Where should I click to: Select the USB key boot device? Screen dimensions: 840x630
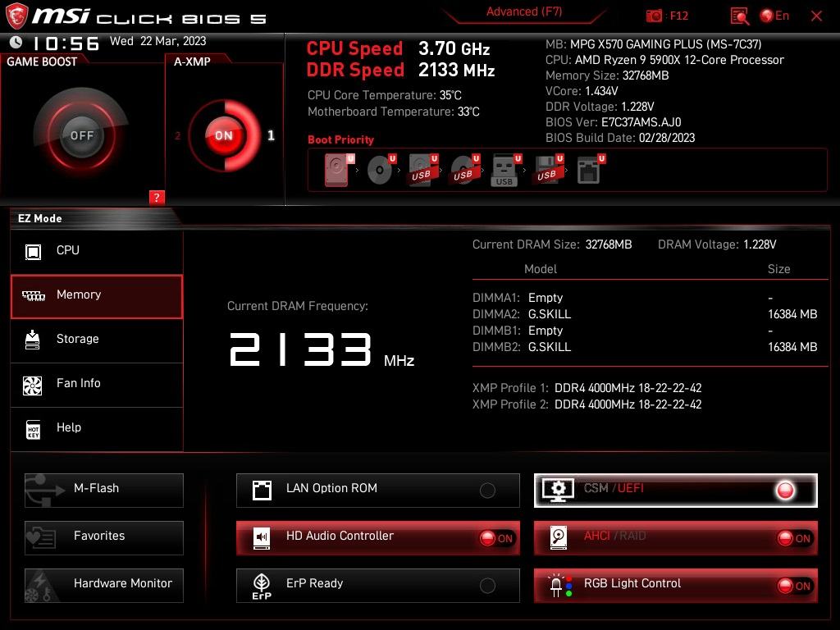pos(506,171)
